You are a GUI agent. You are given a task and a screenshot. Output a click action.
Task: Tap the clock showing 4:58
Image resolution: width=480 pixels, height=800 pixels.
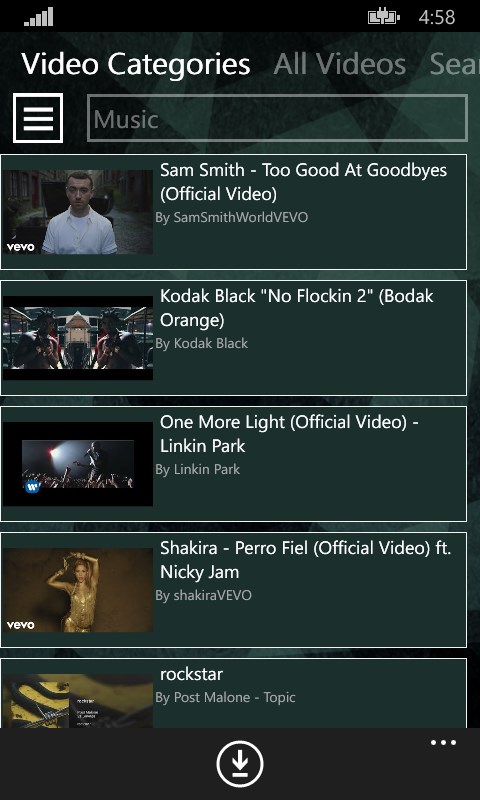click(x=437, y=17)
